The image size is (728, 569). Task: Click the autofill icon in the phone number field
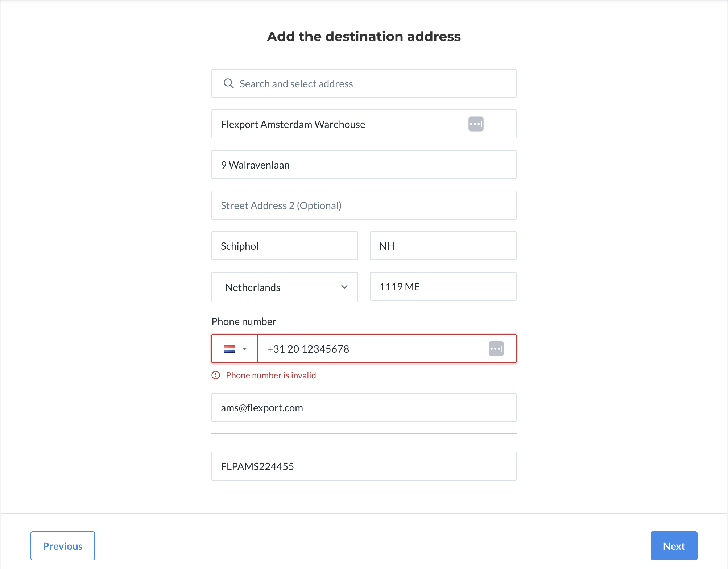496,349
